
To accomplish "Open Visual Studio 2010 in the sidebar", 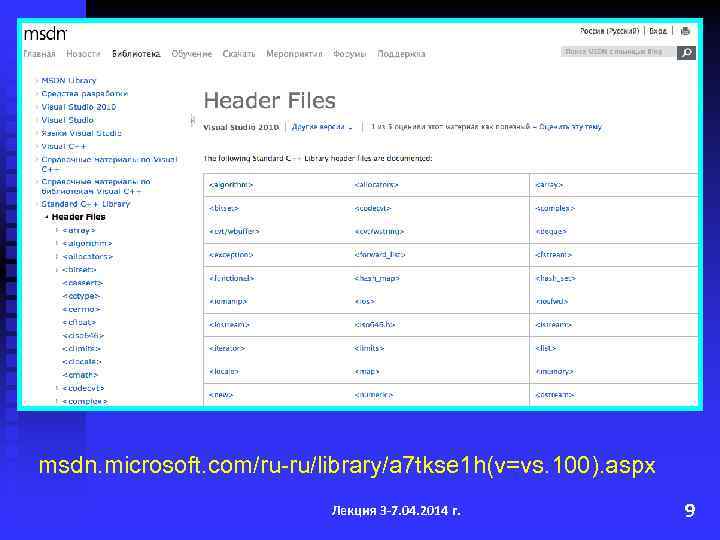I will pos(79,107).
